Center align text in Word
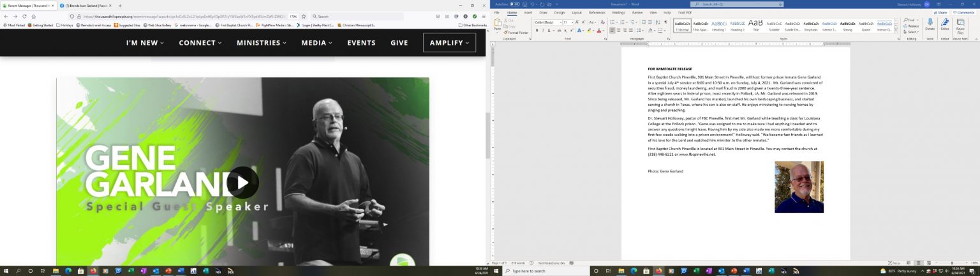 619,30
